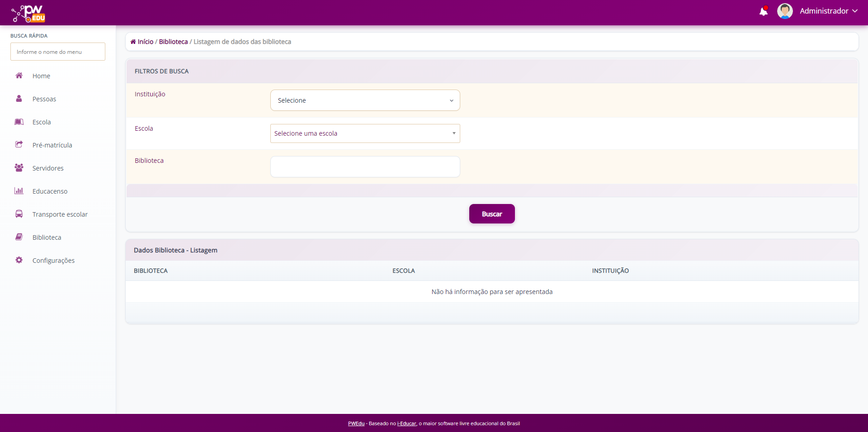This screenshot has height=432, width=868.
Task: Click the notification bell
Action: pyautogui.click(x=764, y=11)
